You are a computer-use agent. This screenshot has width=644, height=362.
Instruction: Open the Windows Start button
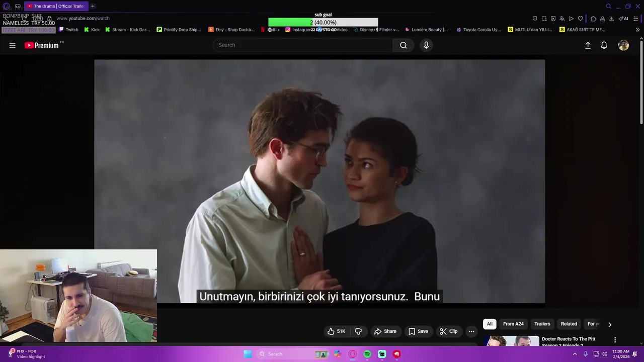[248, 354]
